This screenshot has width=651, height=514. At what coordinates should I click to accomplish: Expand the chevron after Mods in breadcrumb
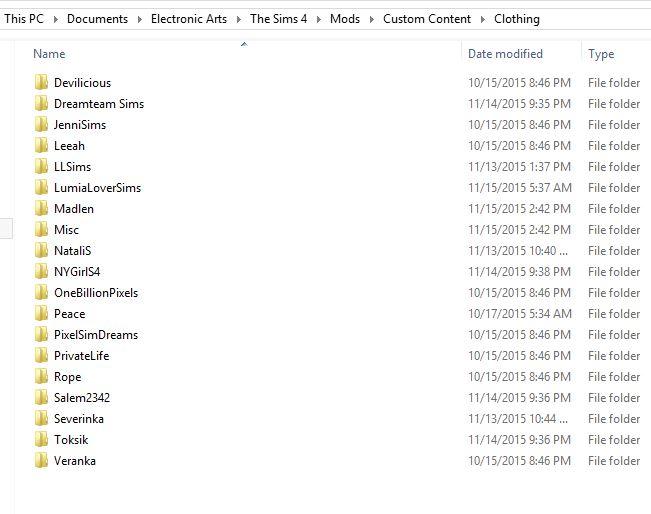click(x=371, y=19)
